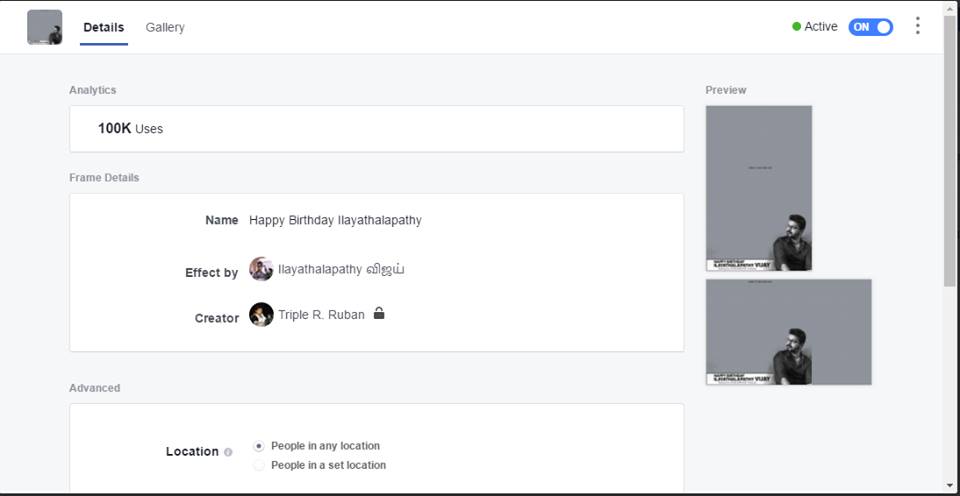Click the Preview heading
This screenshot has width=960, height=496.
click(726, 90)
